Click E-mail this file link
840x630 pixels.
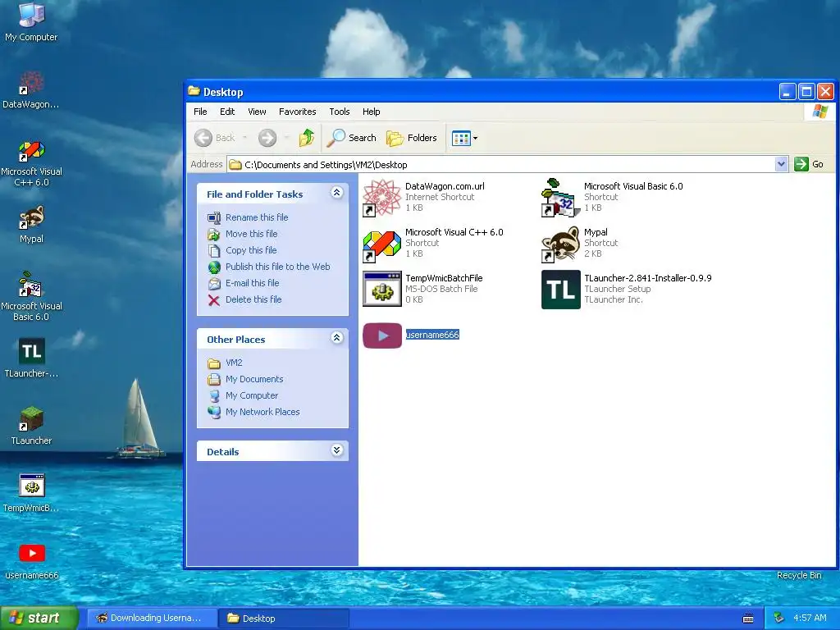pyautogui.click(x=252, y=283)
